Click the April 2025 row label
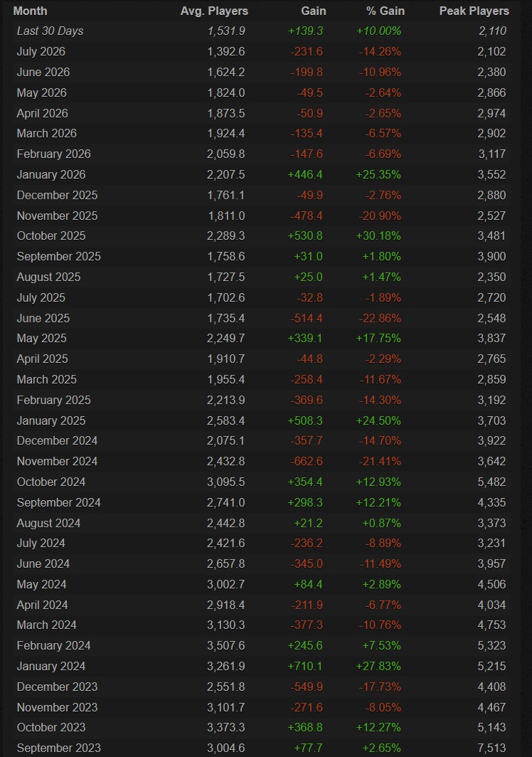The height and width of the screenshot is (757, 532). (43, 359)
